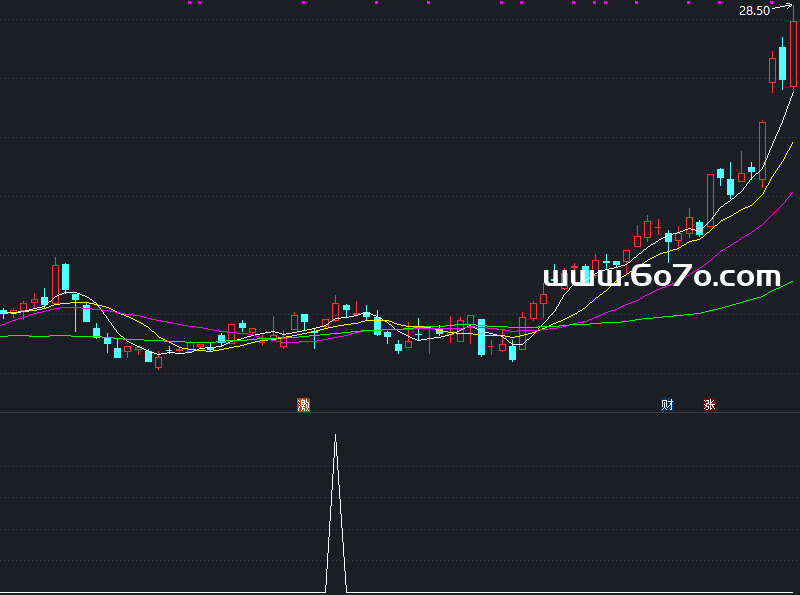
Task: Click the red 涨 marker icon
Action: [x=709, y=405]
